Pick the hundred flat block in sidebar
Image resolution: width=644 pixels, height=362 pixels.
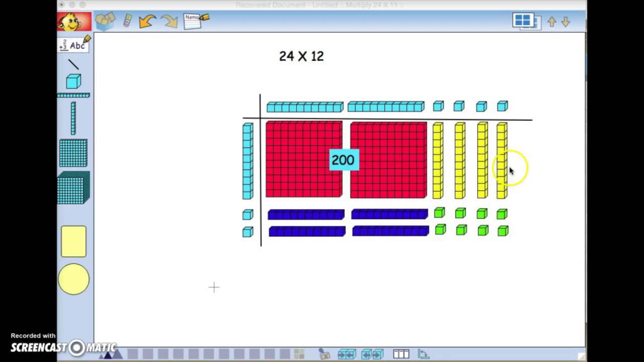click(73, 153)
